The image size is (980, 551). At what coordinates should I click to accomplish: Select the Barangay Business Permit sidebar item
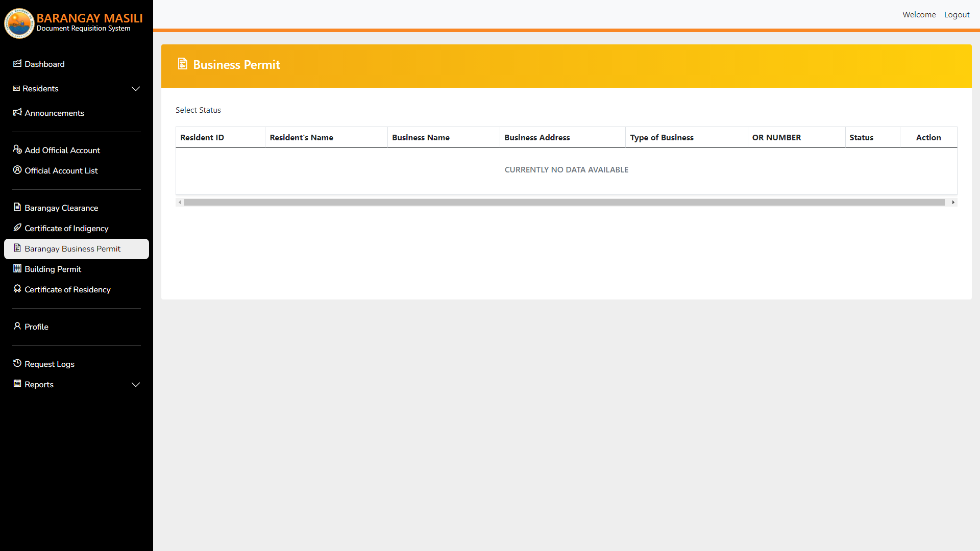point(72,248)
